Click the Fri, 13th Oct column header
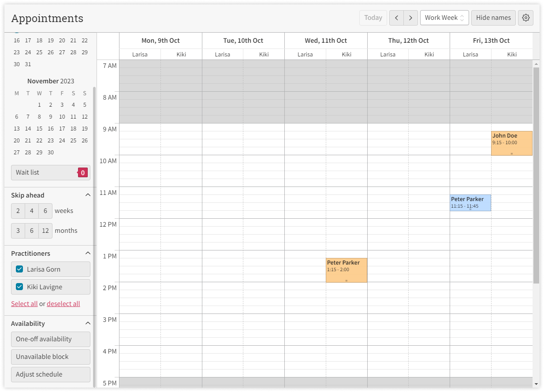Viewport: 544px width, 392px height. [x=491, y=41]
